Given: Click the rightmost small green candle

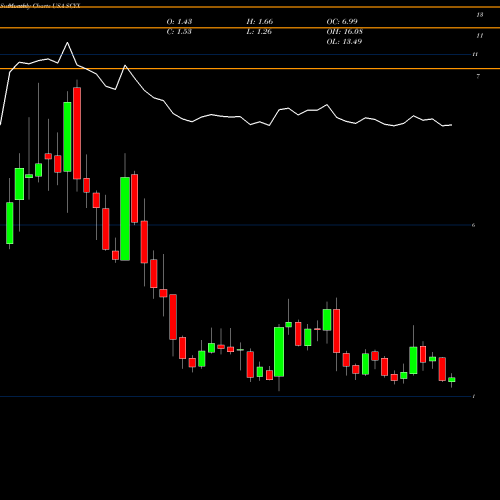Looking at the screenshot, I should click(x=452, y=379).
